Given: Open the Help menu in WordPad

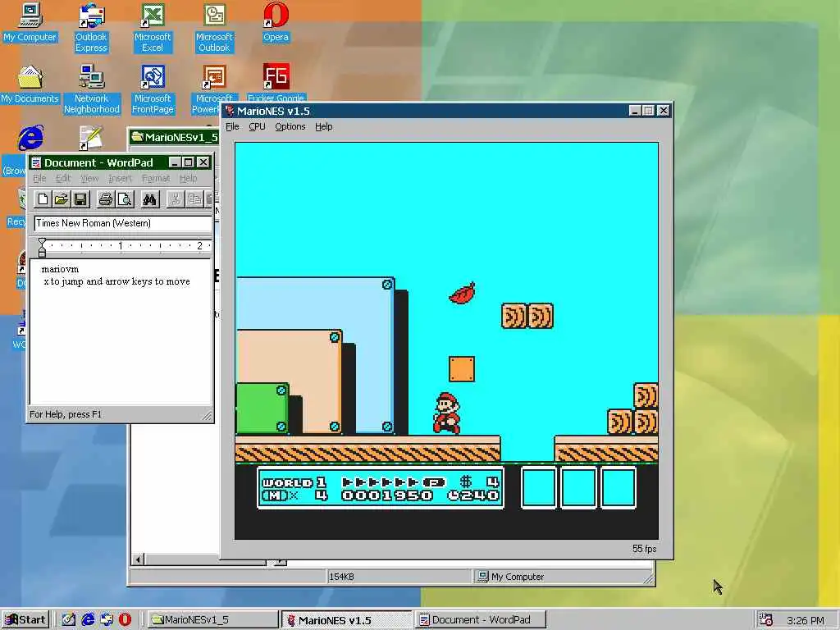Looking at the screenshot, I should (188, 178).
